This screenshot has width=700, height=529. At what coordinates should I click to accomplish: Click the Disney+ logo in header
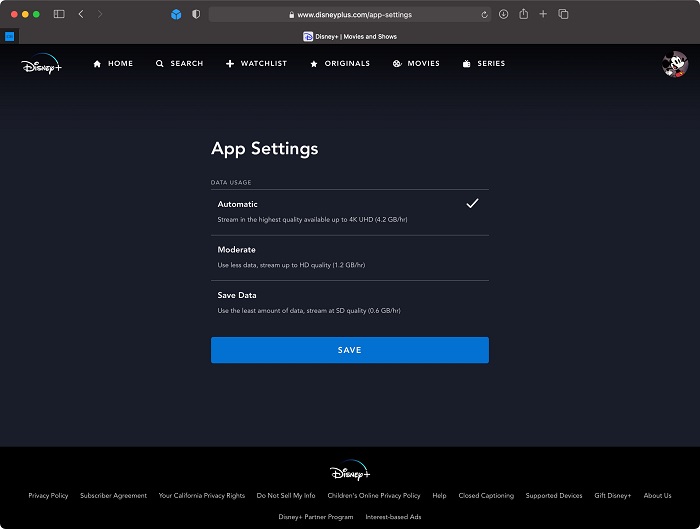[42, 64]
